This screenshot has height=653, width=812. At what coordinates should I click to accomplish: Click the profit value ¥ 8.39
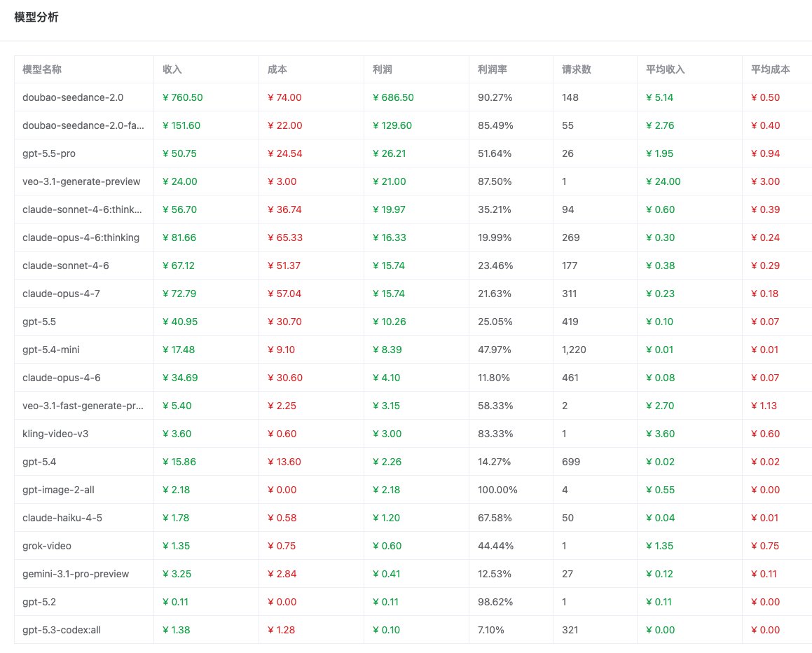[x=387, y=350]
